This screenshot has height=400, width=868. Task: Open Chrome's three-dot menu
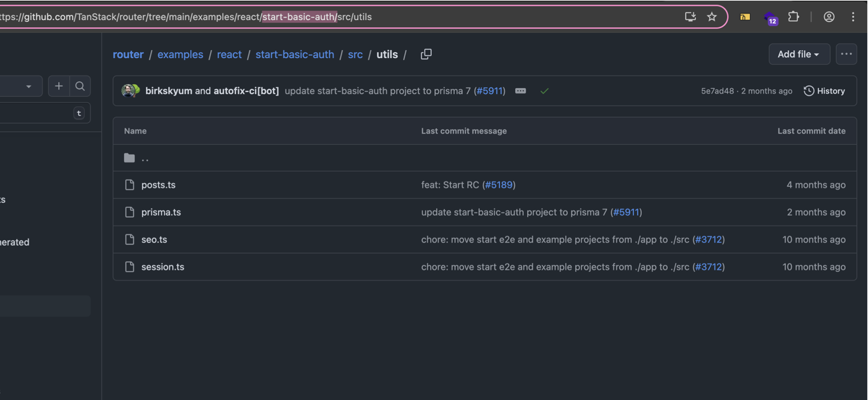point(853,17)
